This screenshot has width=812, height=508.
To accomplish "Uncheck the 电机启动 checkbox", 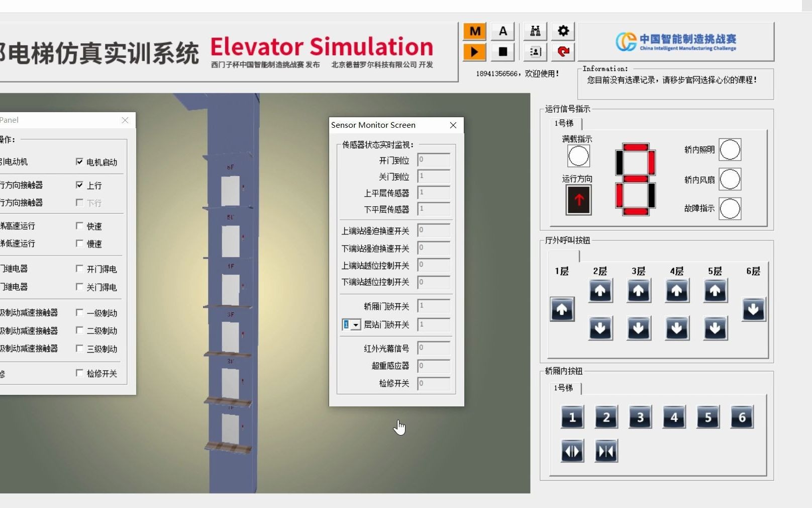I will pyautogui.click(x=79, y=161).
